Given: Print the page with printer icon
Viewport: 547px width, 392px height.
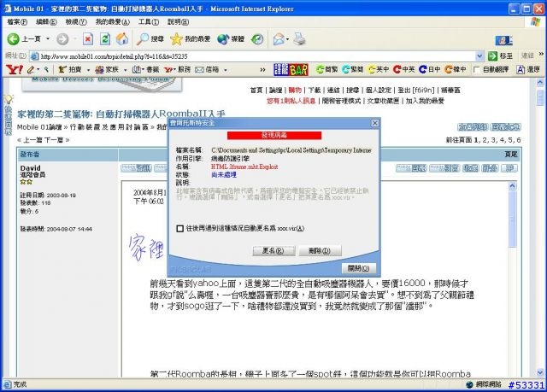Looking at the screenshot, I should (299, 39).
